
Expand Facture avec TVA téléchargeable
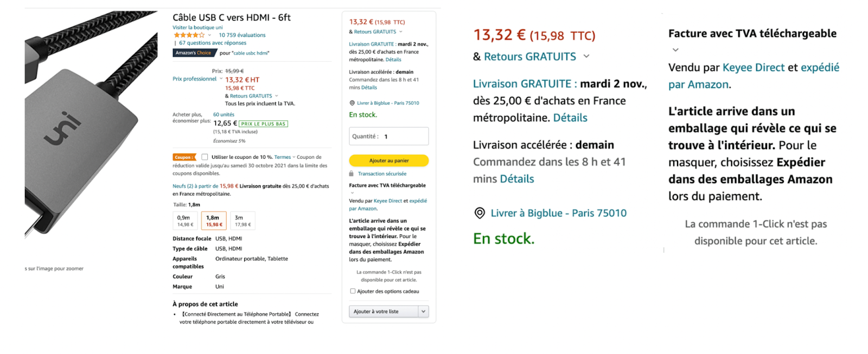tap(352, 193)
